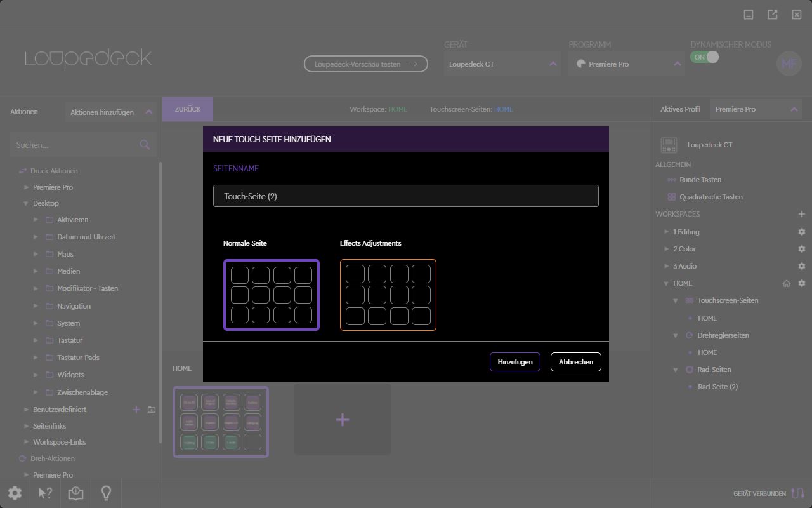The width and height of the screenshot is (812, 508).
Task: Click the HOME touch page thumbnail
Action: pyautogui.click(x=221, y=422)
